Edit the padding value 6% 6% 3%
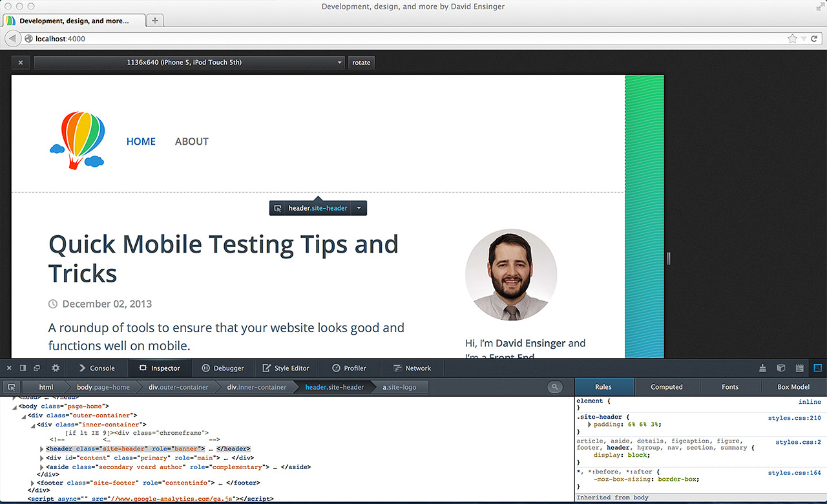The image size is (827, 504). click(644, 425)
